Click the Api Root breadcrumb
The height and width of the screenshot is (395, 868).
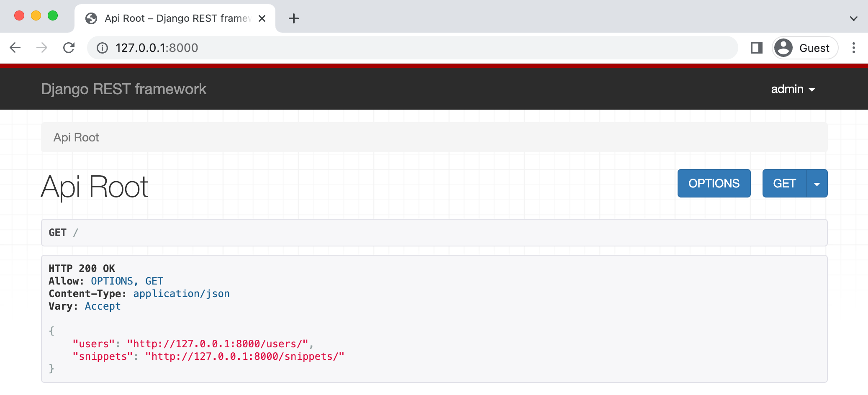pyautogui.click(x=76, y=137)
